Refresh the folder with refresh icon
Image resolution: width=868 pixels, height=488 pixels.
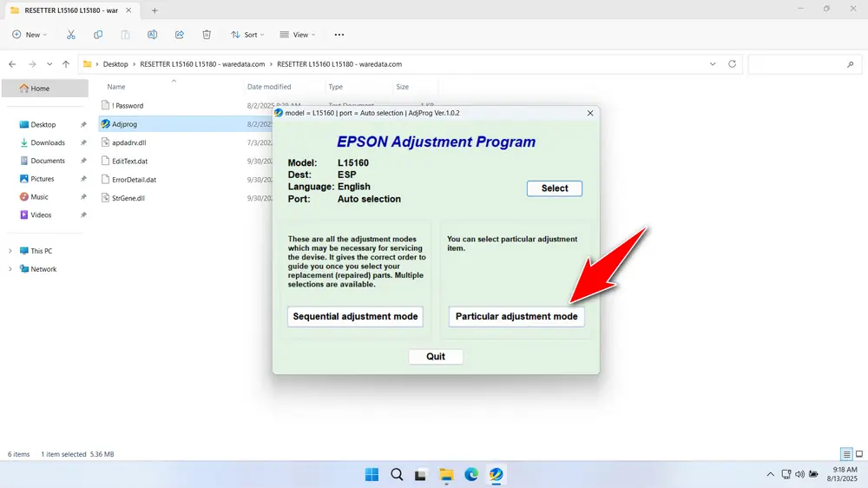[x=732, y=64]
